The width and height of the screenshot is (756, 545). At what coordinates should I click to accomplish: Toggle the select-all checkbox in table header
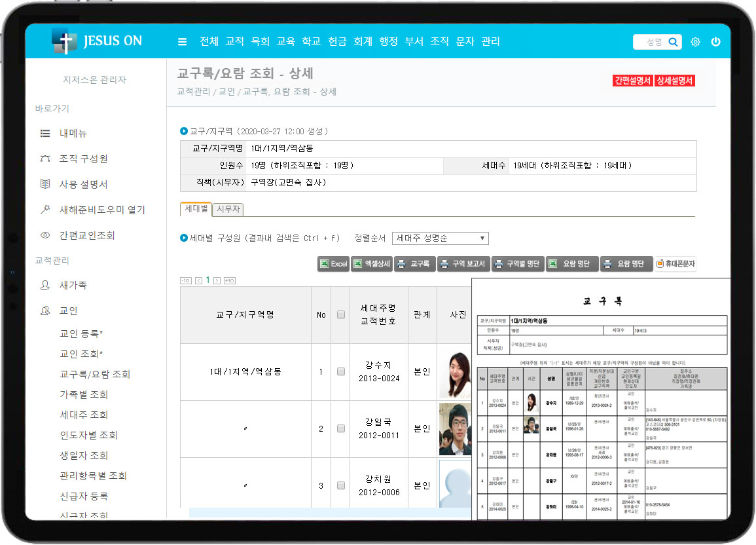[x=341, y=314]
